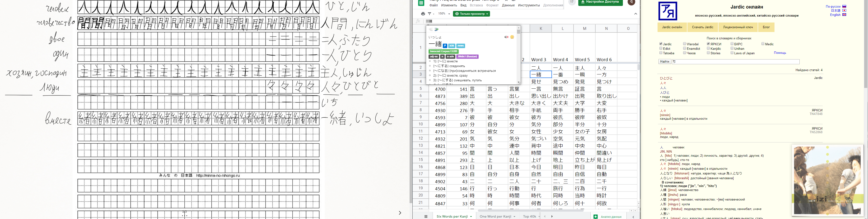The width and height of the screenshot is (868, 219).
Task: Click the green forward arrow in popup
Action: click(436, 30)
